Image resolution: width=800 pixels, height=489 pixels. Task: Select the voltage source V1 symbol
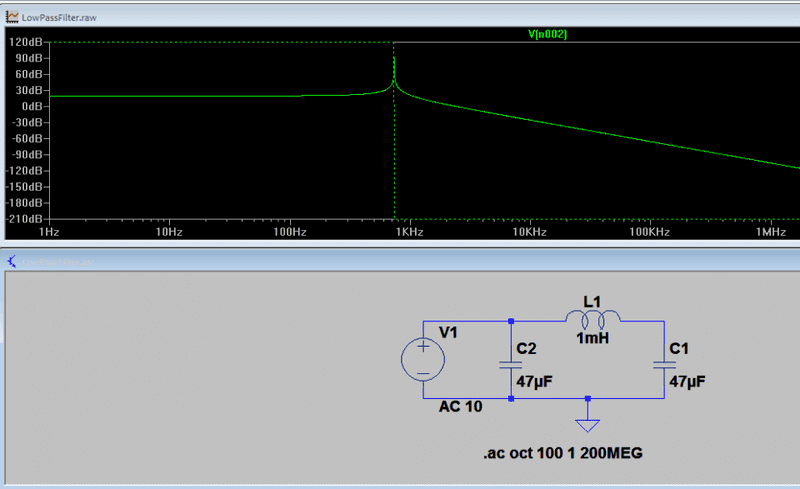[424, 359]
